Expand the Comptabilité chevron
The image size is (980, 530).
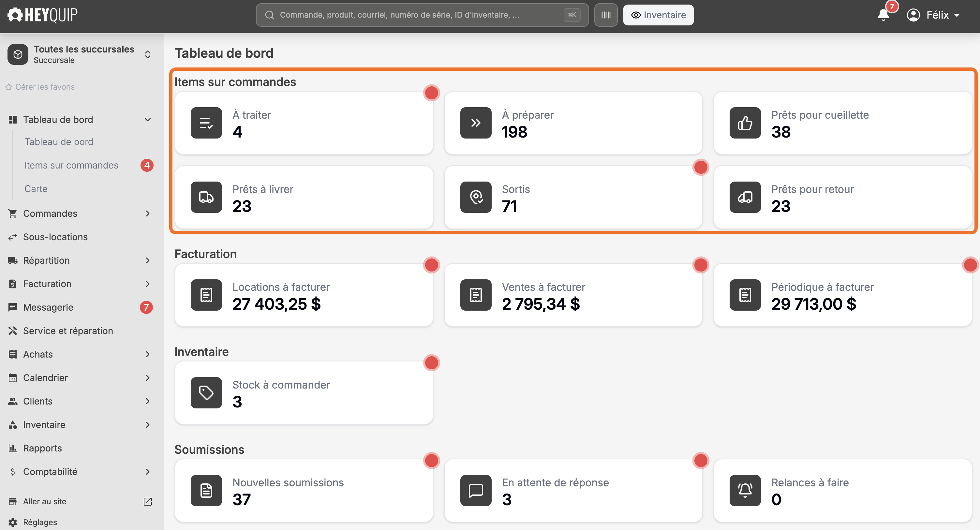[148, 471]
